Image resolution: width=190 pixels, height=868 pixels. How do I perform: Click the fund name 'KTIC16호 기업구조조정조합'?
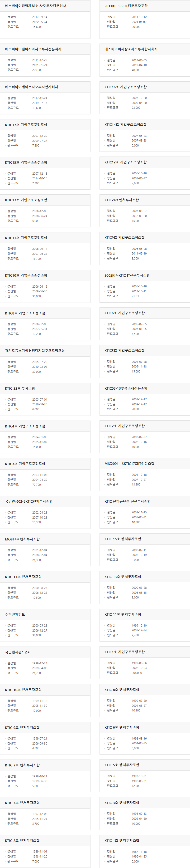point(125,87)
